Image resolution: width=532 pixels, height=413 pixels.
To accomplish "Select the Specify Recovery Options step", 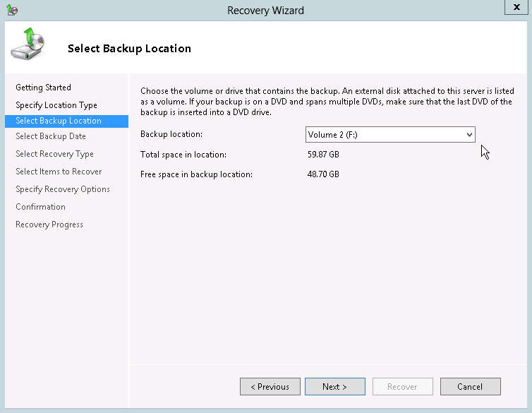I will 63,189.
